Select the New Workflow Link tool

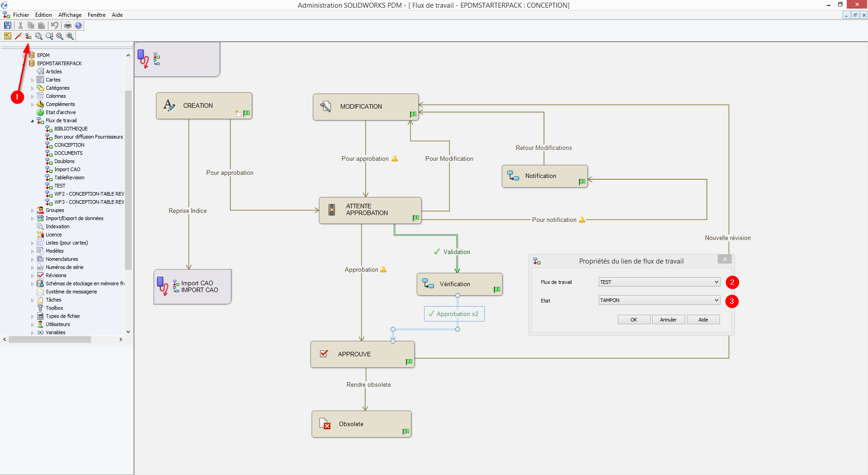[28, 36]
